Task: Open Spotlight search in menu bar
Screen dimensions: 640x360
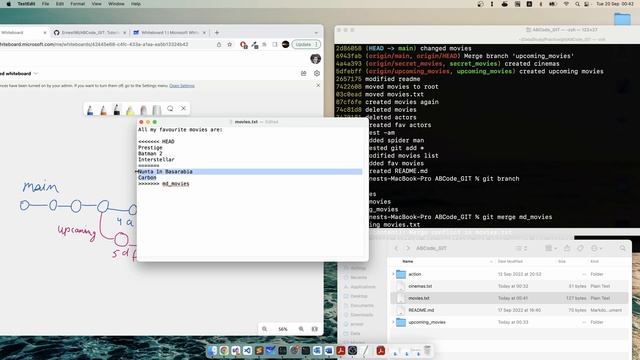Action: [x=577, y=4]
